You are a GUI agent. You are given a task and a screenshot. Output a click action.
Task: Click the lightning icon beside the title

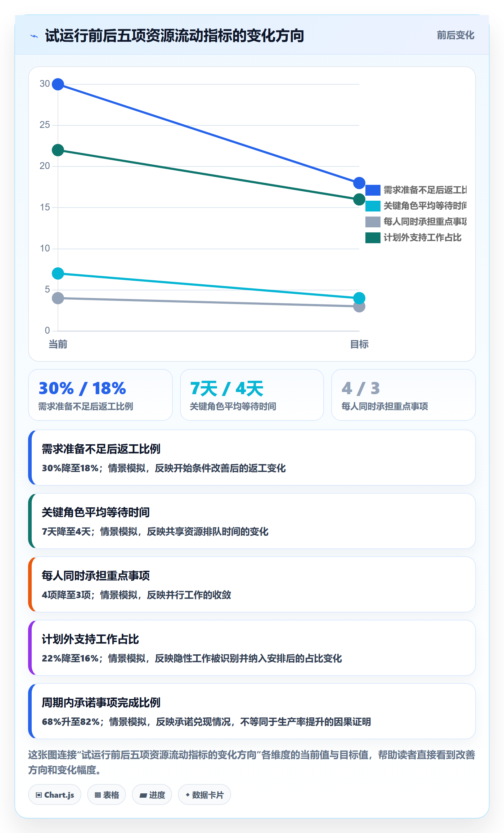tap(34, 36)
